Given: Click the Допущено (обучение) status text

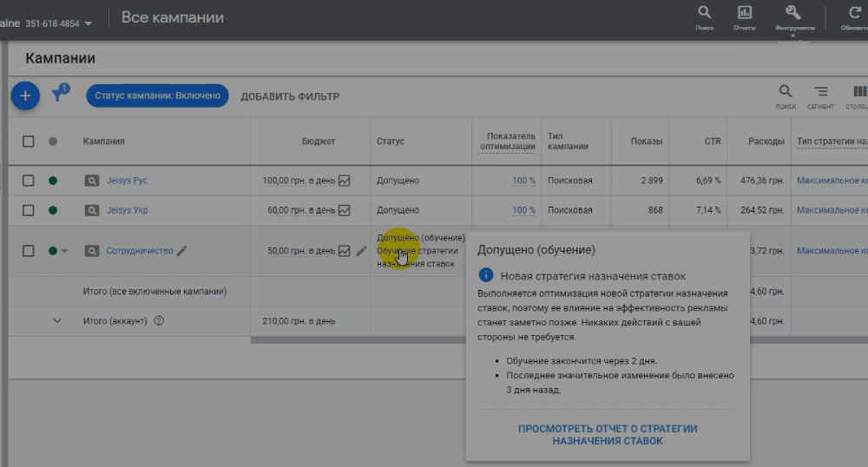Looking at the screenshot, I should tap(421, 237).
